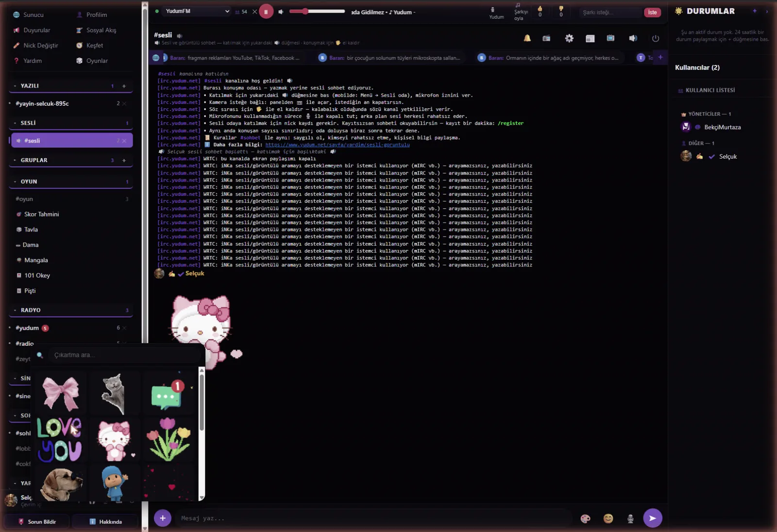Open the seslisohbet help link
The image size is (777, 532).
pyautogui.click(x=338, y=145)
